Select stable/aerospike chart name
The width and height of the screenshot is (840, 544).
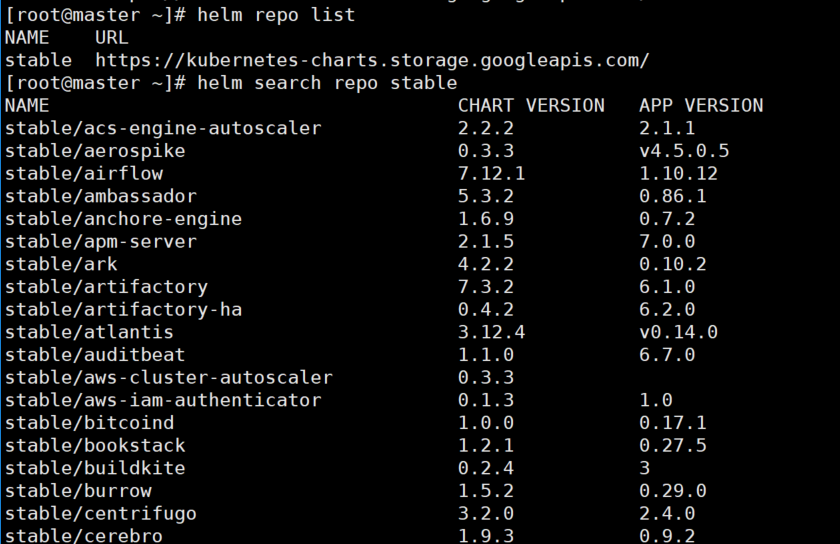(x=95, y=151)
